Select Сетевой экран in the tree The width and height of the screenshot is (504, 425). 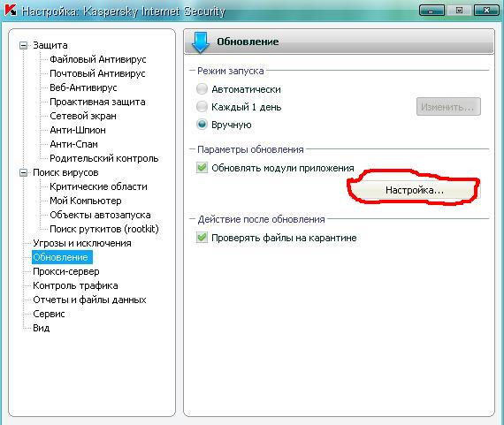pyautogui.click(x=83, y=116)
